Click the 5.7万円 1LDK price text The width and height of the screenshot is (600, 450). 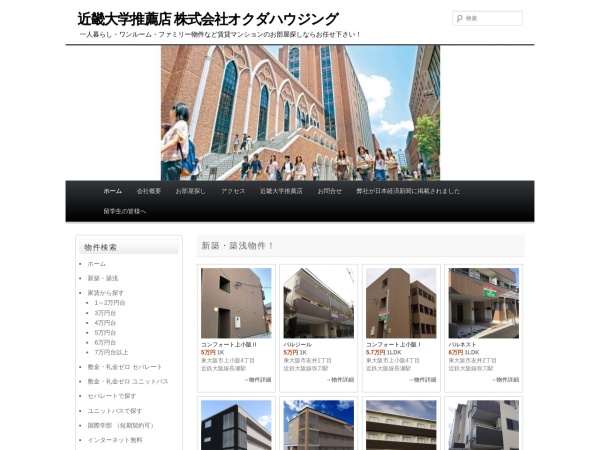[383, 352]
